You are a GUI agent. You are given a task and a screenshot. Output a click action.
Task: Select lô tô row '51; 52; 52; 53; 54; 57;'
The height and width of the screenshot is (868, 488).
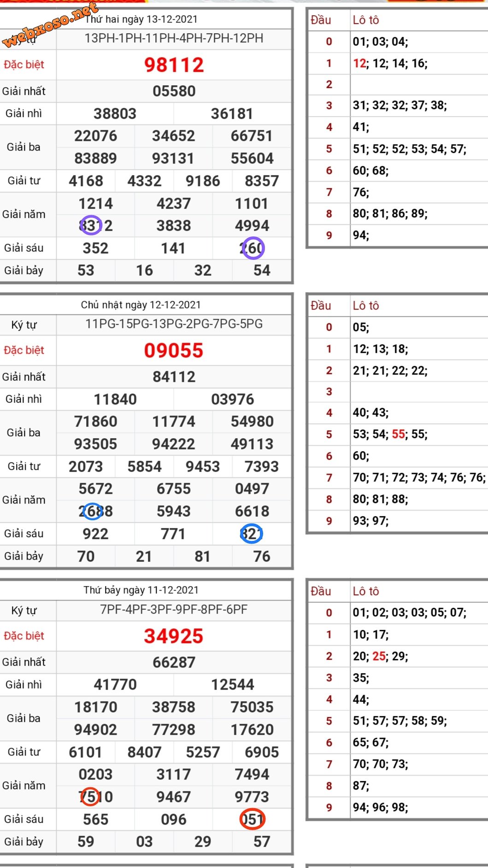pyautogui.click(x=410, y=149)
